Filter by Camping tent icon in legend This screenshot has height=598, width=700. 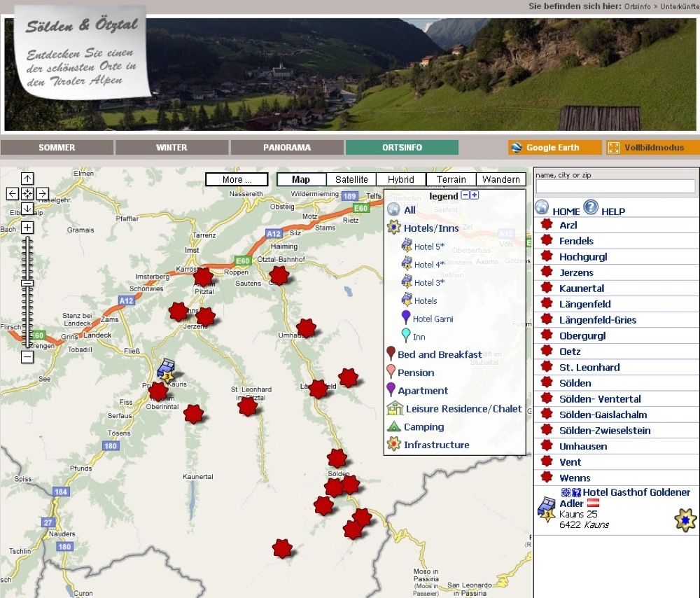click(x=393, y=426)
